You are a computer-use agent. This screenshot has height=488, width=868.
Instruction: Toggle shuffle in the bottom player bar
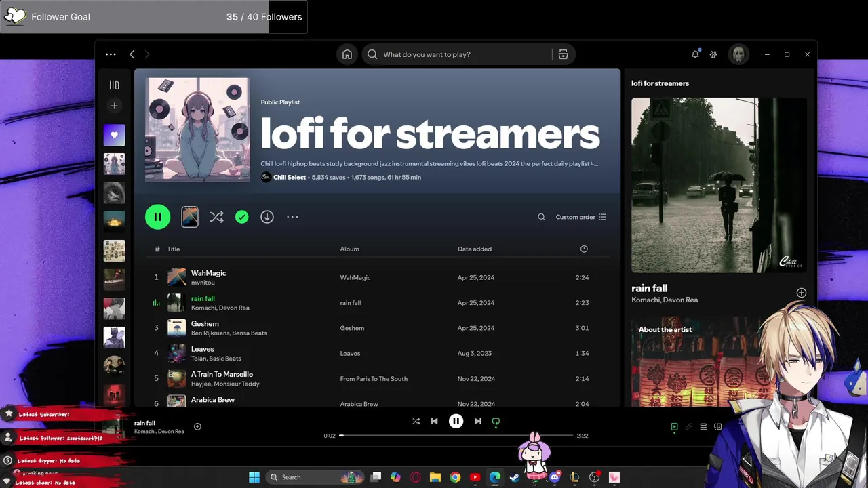click(416, 421)
